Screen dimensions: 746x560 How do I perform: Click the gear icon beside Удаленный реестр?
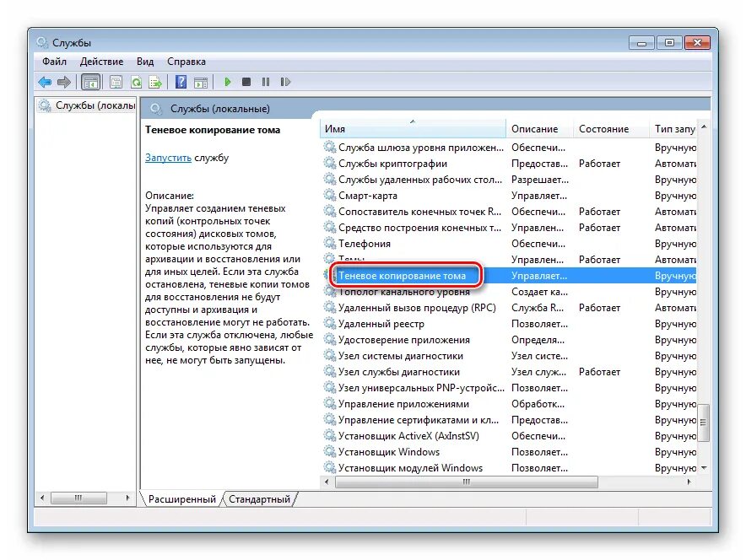pos(330,323)
